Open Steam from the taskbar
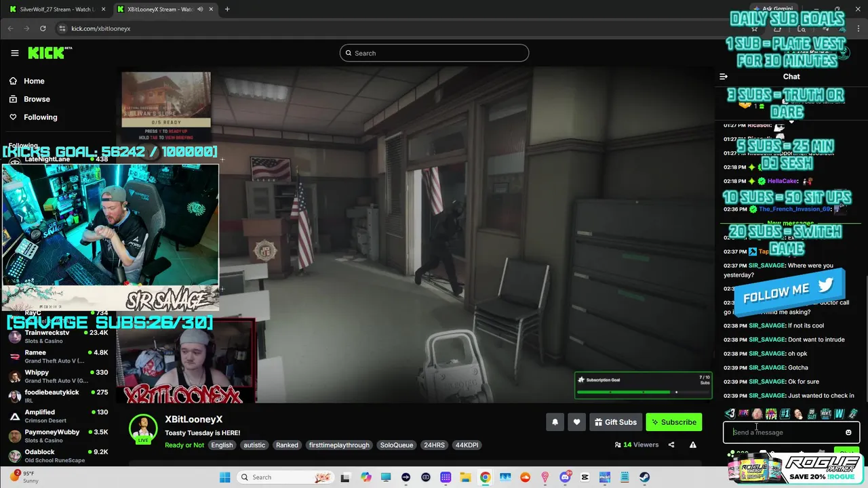The width and height of the screenshot is (868, 488). point(644,477)
